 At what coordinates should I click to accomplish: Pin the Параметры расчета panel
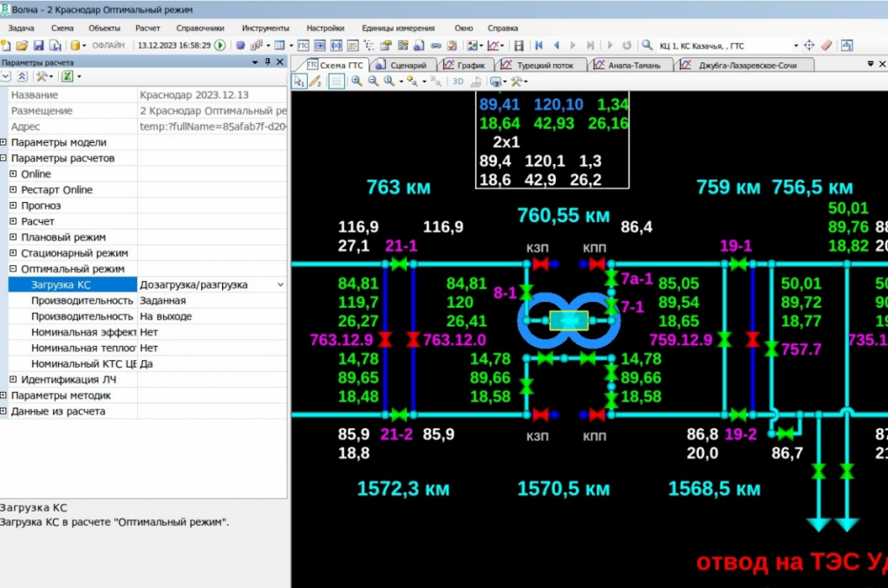(268, 62)
